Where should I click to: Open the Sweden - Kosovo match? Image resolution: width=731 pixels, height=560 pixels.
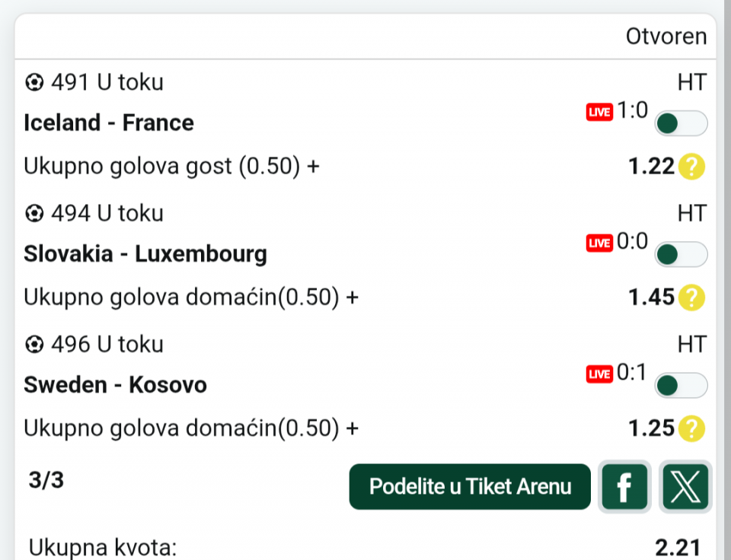click(x=115, y=385)
